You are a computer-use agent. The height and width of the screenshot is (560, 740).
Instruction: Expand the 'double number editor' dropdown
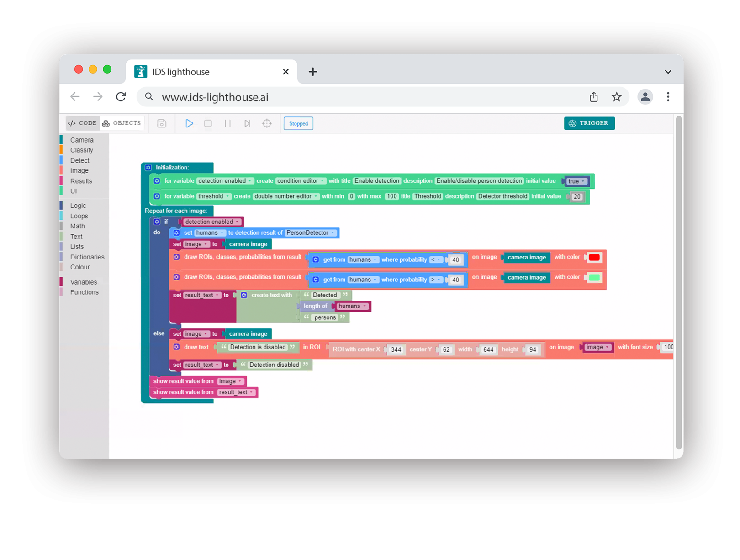[286, 196]
